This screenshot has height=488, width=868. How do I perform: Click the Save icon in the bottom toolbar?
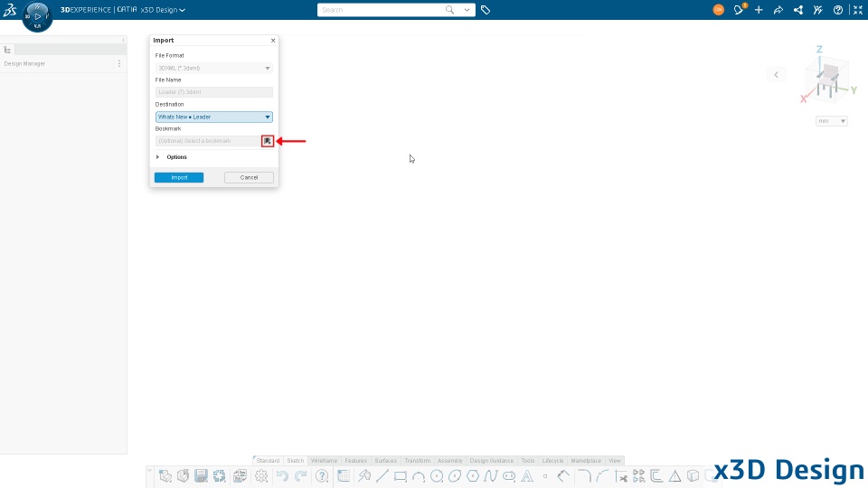coord(201,476)
